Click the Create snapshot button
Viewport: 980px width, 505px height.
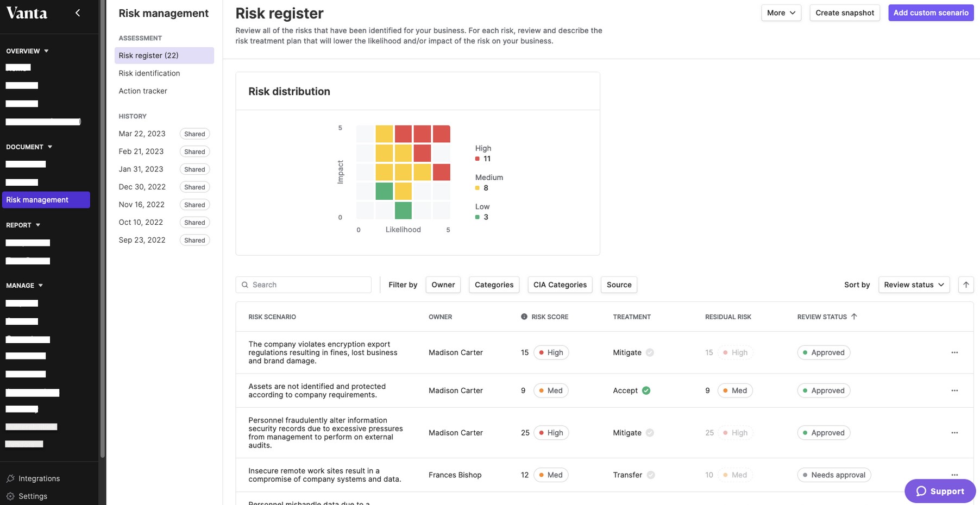click(844, 13)
